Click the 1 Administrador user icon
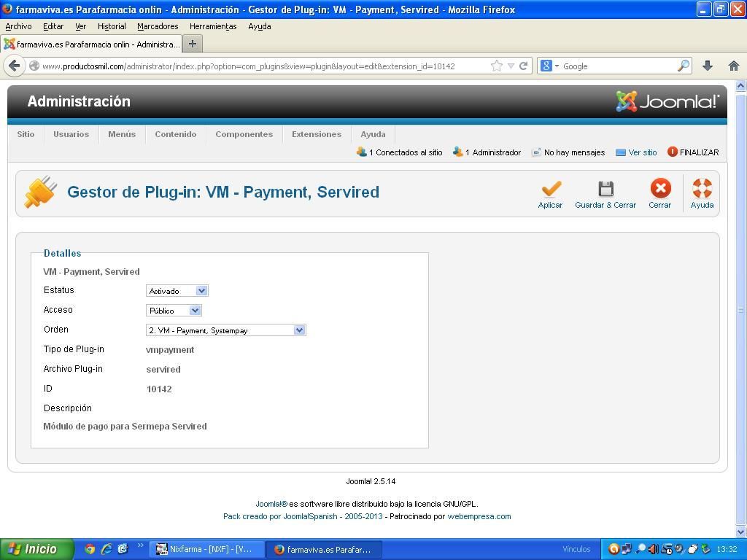 coord(457,152)
